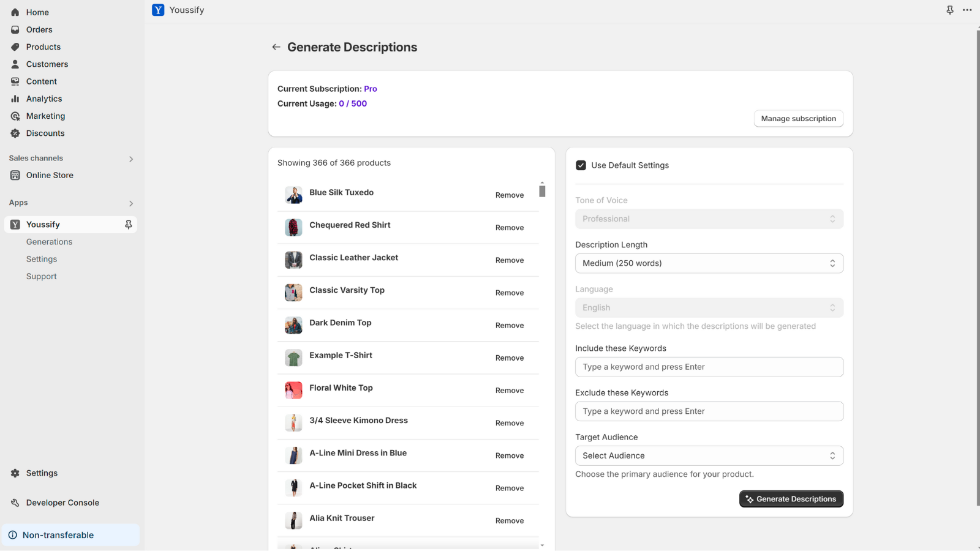980x551 pixels.
Task: Open the Analytics section
Action: tap(43, 98)
